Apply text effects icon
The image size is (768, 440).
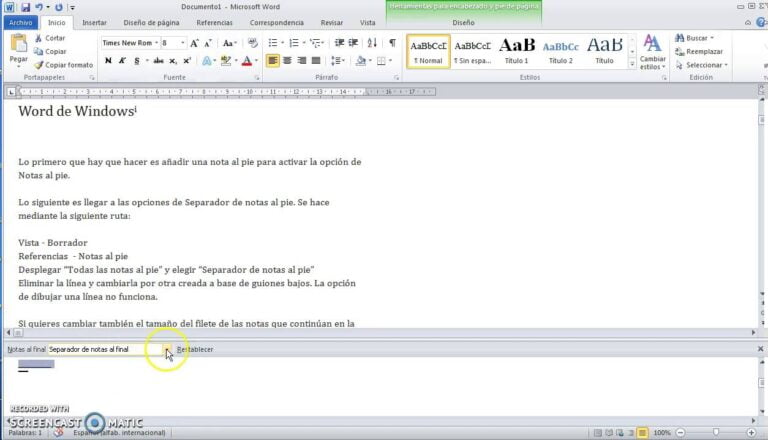207,61
